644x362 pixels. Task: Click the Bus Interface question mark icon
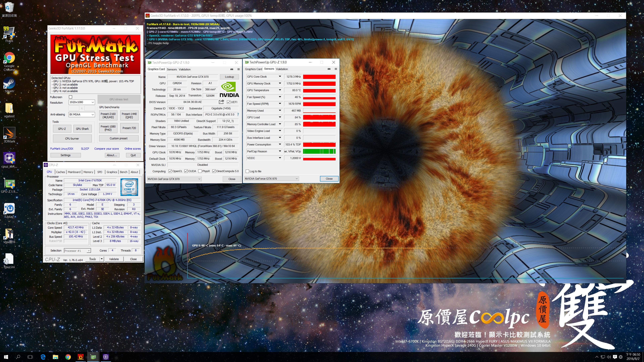click(238, 114)
